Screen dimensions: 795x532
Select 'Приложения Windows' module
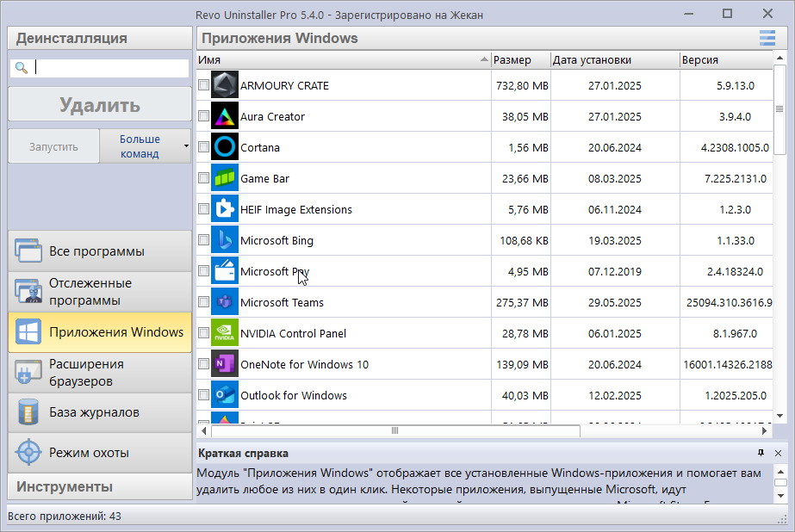click(100, 332)
